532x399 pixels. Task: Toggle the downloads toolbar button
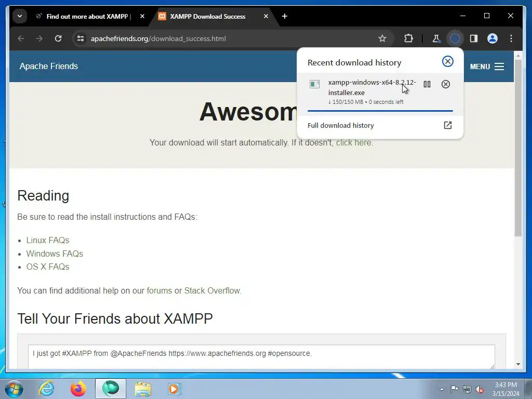[x=455, y=38]
